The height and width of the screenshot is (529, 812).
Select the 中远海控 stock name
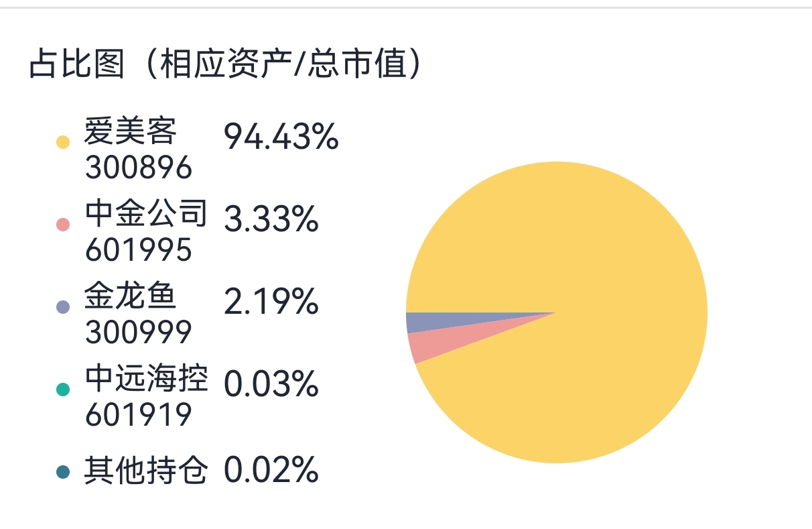click(146, 379)
